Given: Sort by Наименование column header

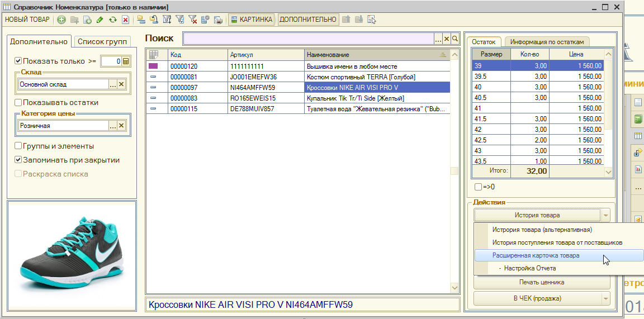Looking at the screenshot, I should point(377,55).
